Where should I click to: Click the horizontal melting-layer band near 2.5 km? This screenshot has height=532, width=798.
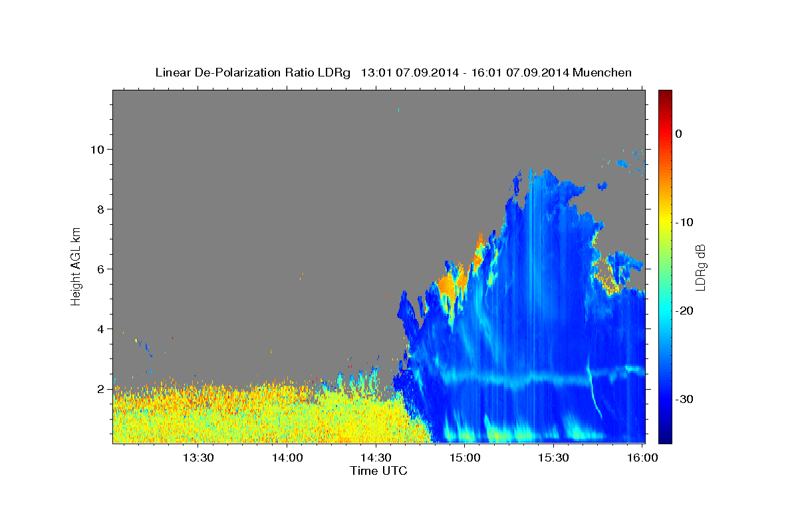[x=539, y=378]
